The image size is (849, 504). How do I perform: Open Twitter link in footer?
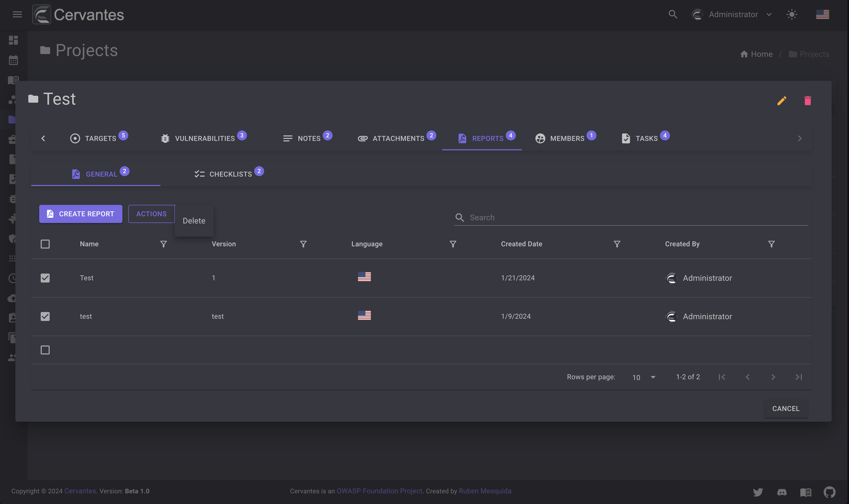point(758,492)
